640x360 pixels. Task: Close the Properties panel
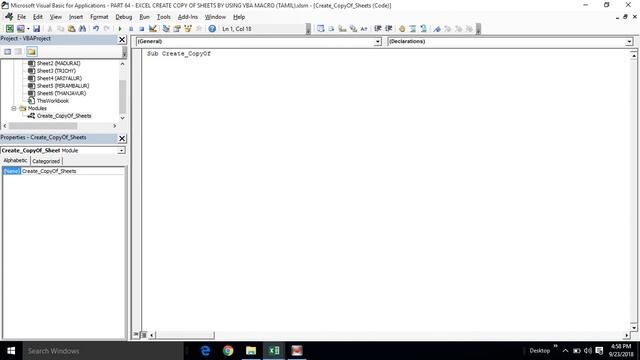tap(122, 138)
